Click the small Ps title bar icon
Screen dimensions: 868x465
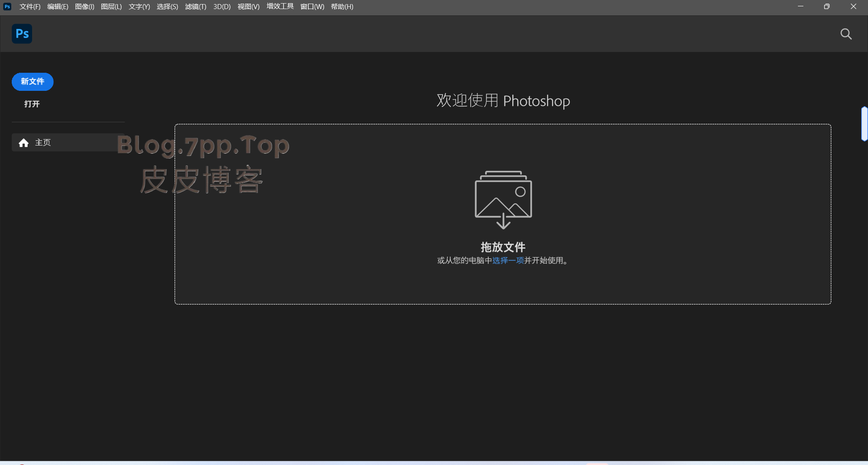coord(7,6)
